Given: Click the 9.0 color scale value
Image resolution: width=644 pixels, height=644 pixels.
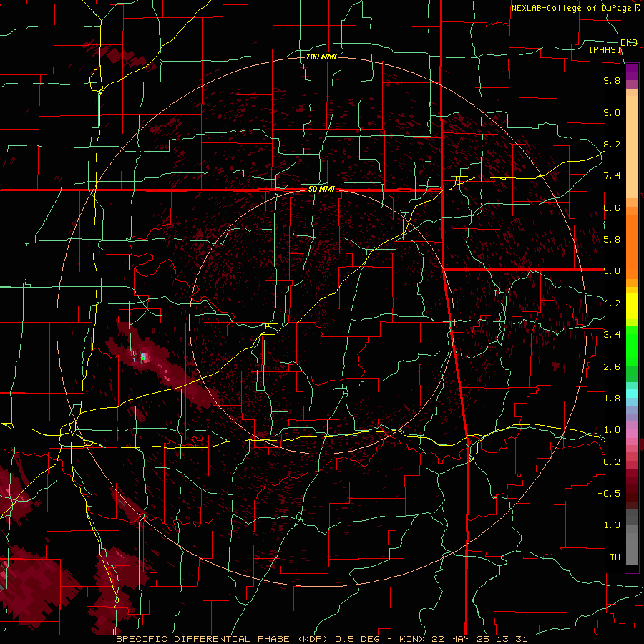Looking at the screenshot, I should (612, 112).
